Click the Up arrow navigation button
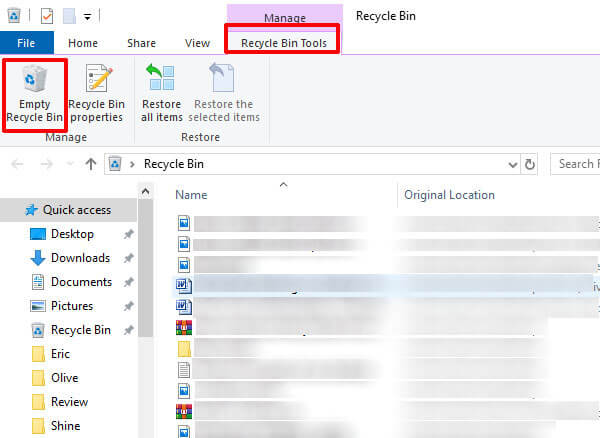The height and width of the screenshot is (438, 600). [91, 163]
